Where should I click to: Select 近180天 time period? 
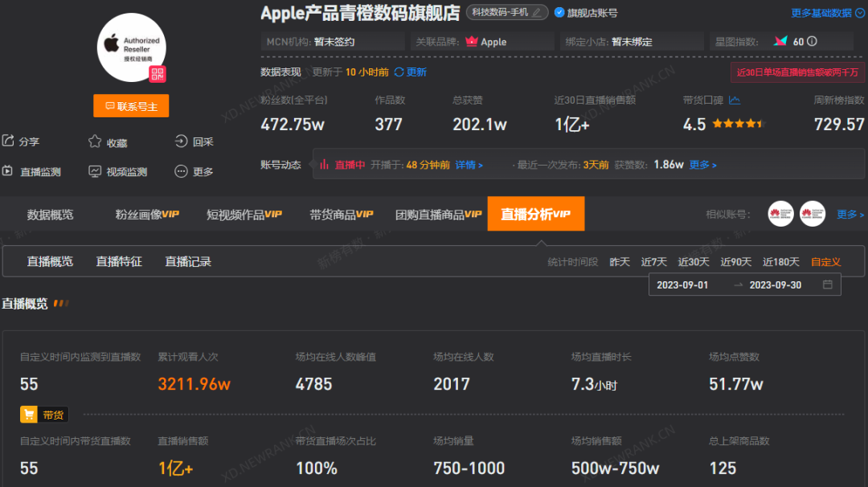(x=781, y=262)
